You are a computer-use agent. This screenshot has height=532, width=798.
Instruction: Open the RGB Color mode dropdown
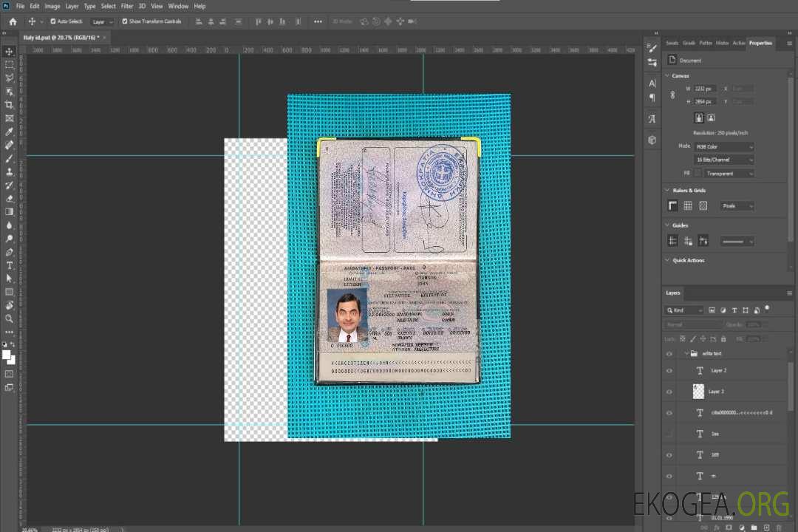[724, 146]
